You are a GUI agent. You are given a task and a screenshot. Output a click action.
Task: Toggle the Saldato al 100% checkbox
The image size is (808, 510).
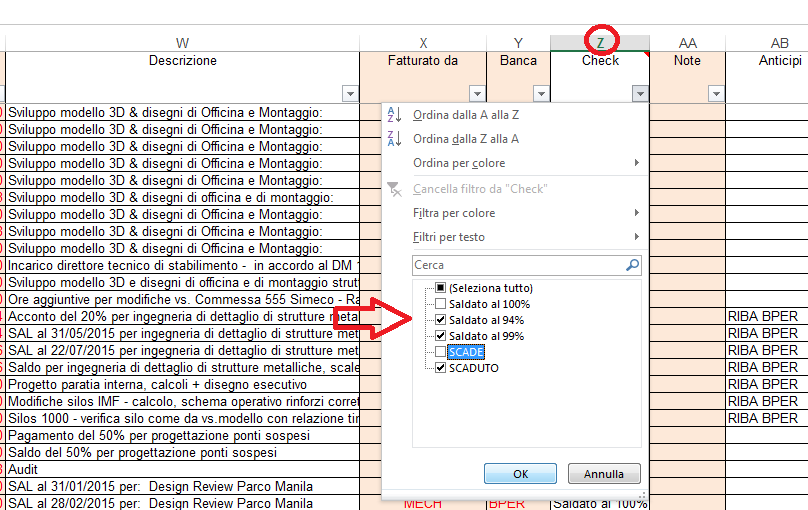pyautogui.click(x=441, y=304)
